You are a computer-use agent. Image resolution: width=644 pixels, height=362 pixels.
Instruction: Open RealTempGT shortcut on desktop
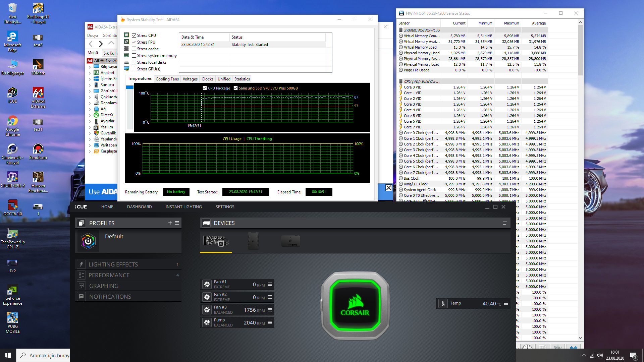pos(38,13)
